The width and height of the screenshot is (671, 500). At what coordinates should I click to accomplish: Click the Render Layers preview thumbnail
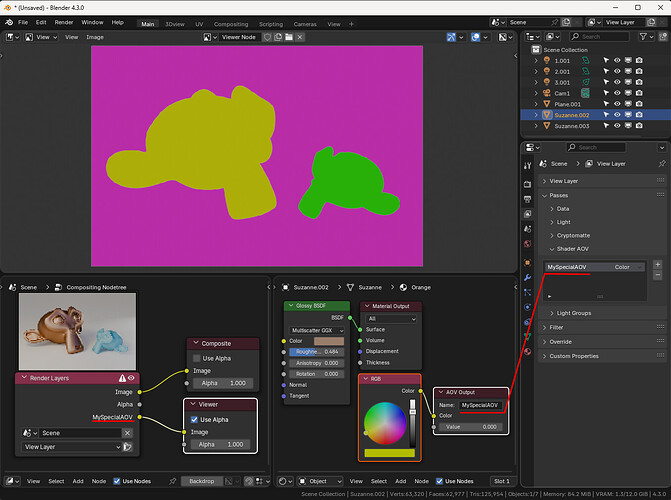[x=77, y=332]
